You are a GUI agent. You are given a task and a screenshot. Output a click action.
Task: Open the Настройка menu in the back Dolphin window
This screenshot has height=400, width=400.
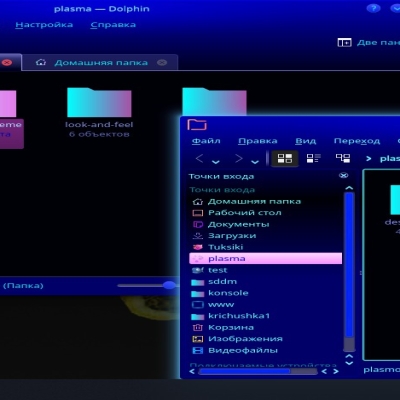[x=44, y=25]
